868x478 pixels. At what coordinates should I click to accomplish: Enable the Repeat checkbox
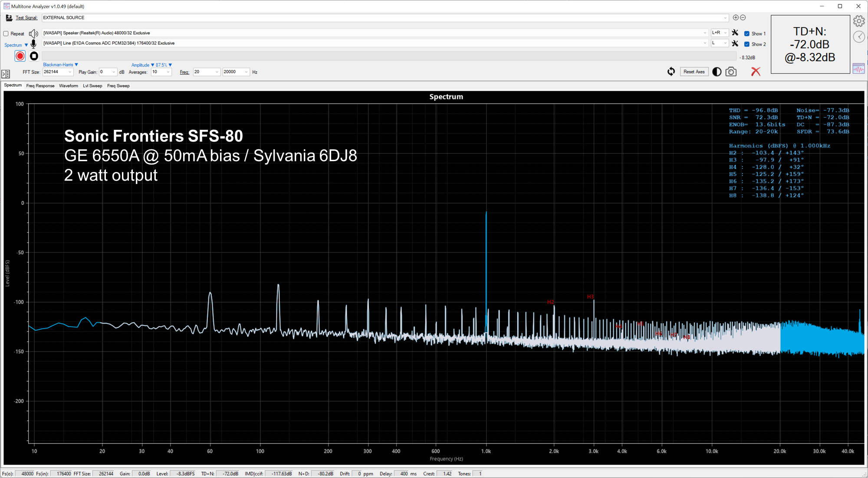pyautogui.click(x=6, y=33)
